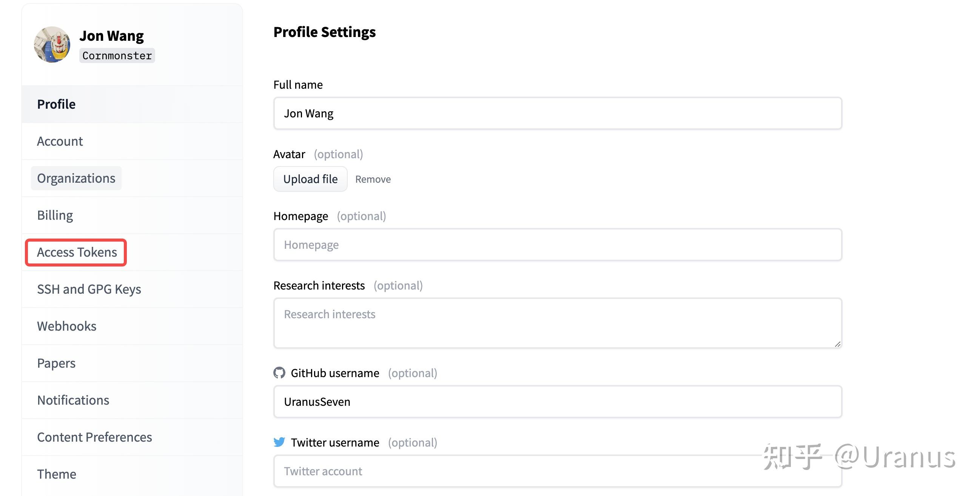This screenshot has height=496, width=980.
Task: Go to the Papers section
Action: [56, 363]
